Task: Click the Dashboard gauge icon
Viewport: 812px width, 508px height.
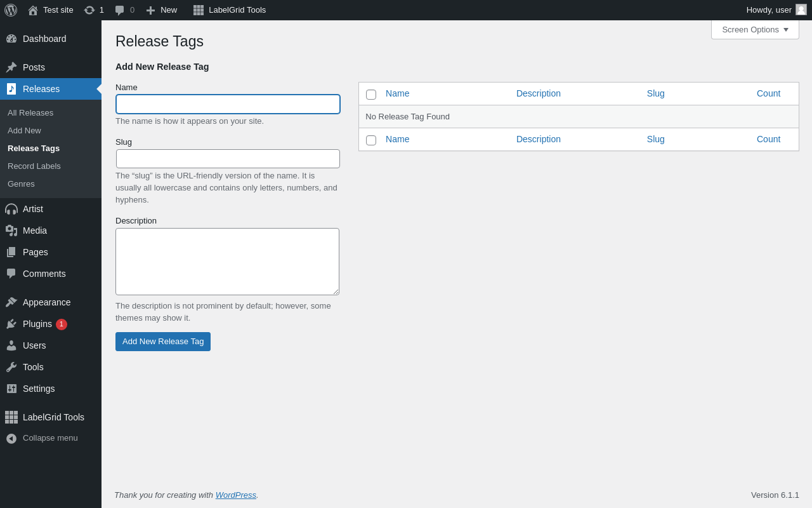Action: click(11, 39)
